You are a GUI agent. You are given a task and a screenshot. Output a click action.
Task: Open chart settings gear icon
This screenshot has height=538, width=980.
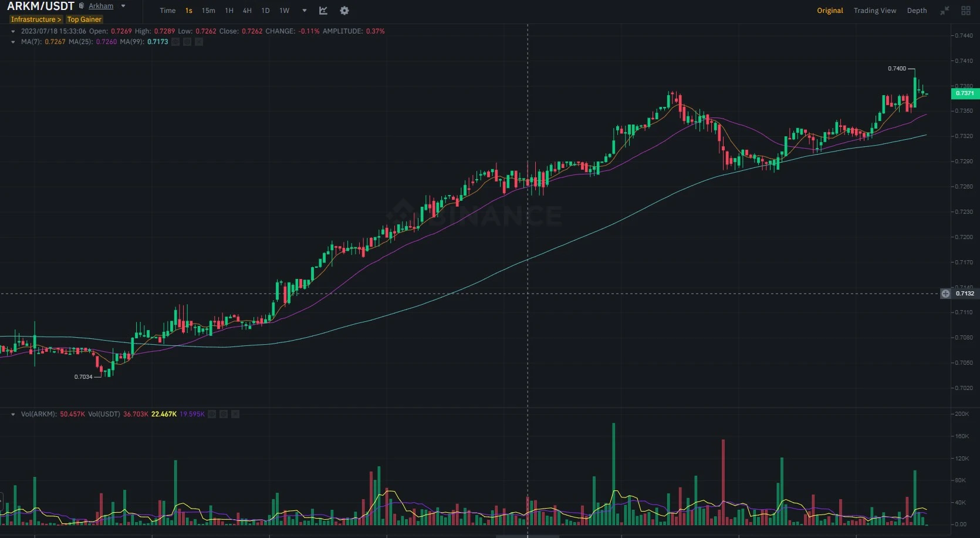click(x=344, y=11)
